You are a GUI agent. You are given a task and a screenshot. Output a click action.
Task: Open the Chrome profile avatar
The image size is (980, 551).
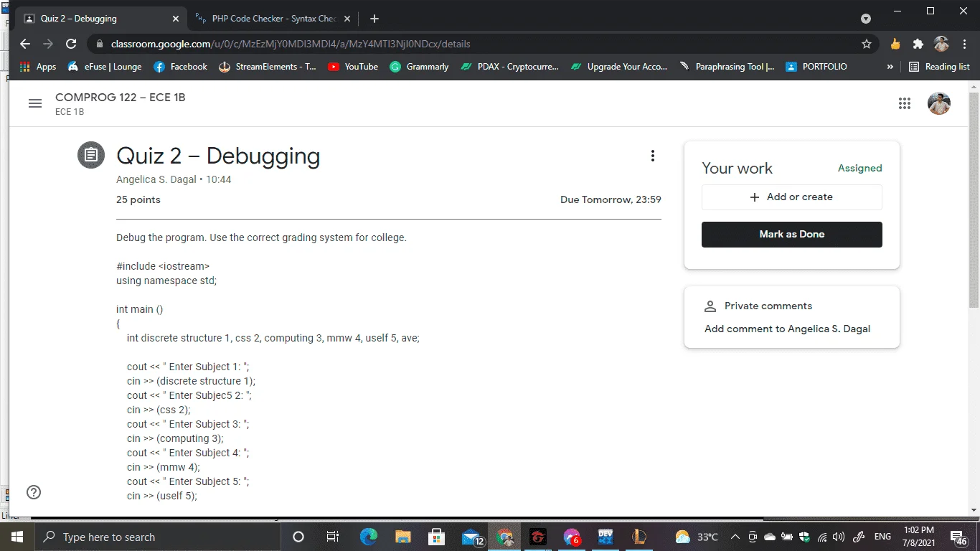(x=941, y=44)
